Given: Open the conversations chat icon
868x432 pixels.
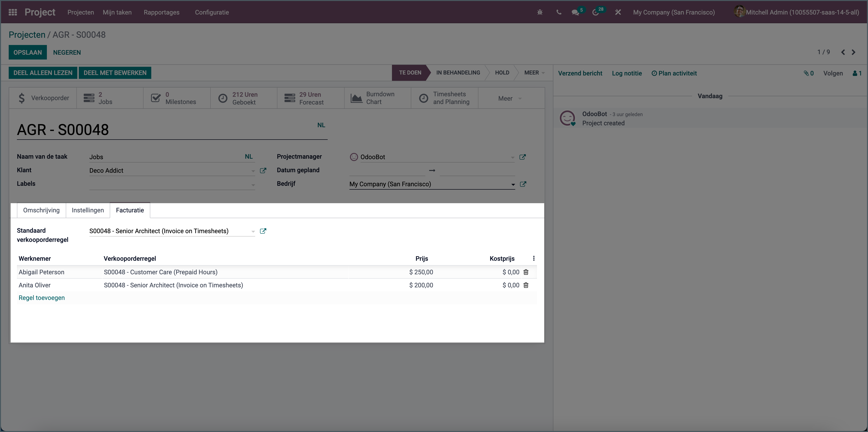Looking at the screenshot, I should click(575, 13).
